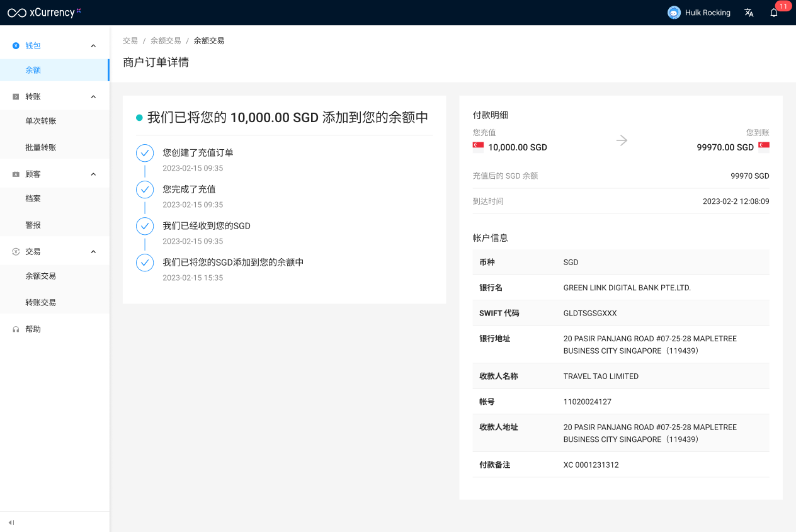
Task: Click the transfer icon beside 转账
Action: 16,96
